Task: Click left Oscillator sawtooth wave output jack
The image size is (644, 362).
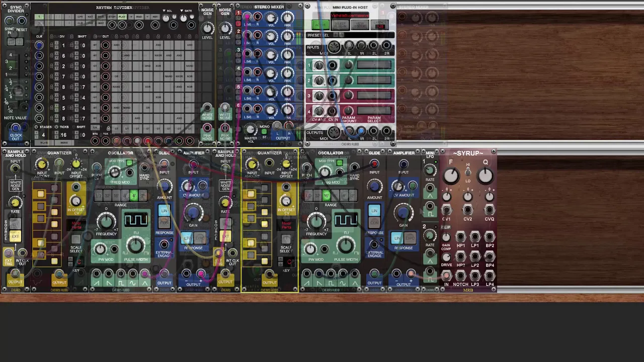Action: [x=96, y=274]
